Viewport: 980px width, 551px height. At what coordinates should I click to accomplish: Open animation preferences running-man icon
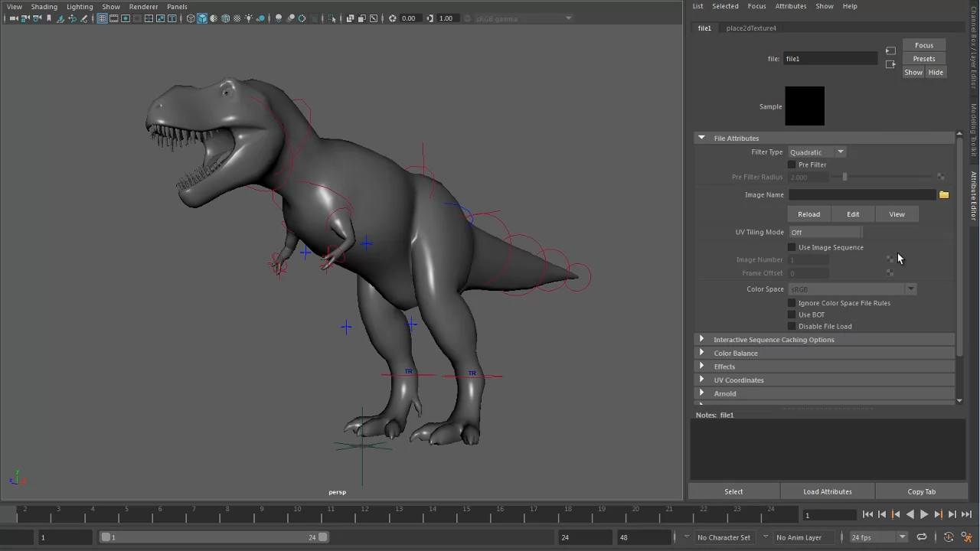click(x=968, y=537)
